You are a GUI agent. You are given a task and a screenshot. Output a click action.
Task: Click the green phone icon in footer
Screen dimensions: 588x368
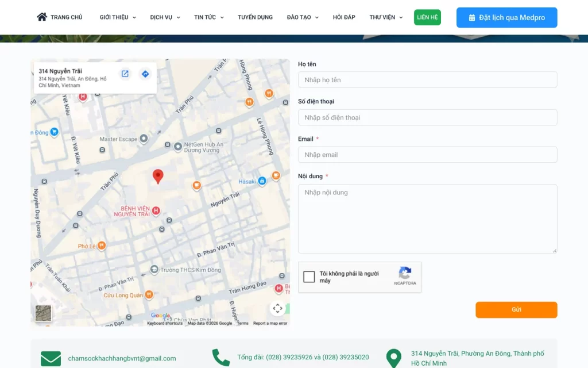click(220, 358)
